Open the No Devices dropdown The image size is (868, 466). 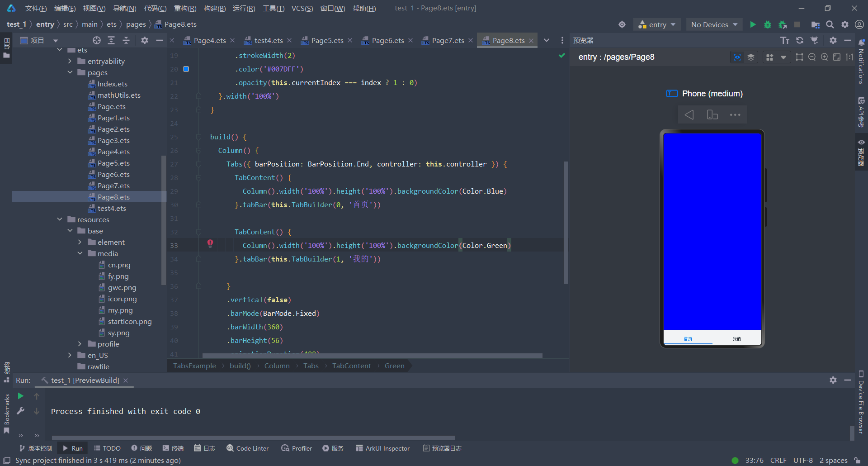point(714,24)
